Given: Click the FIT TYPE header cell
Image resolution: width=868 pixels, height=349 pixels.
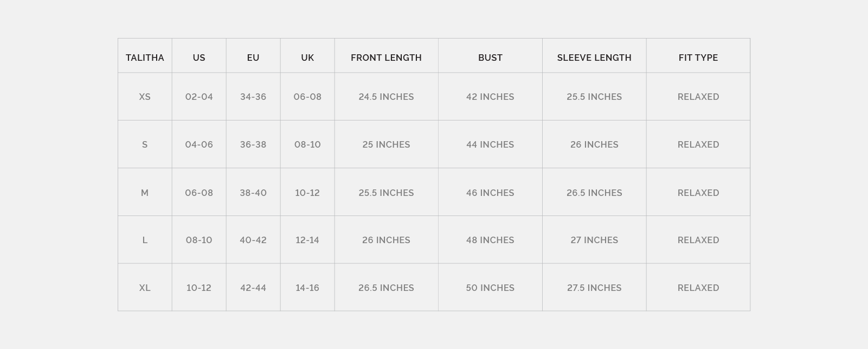Looking at the screenshot, I should pyautogui.click(x=698, y=58).
